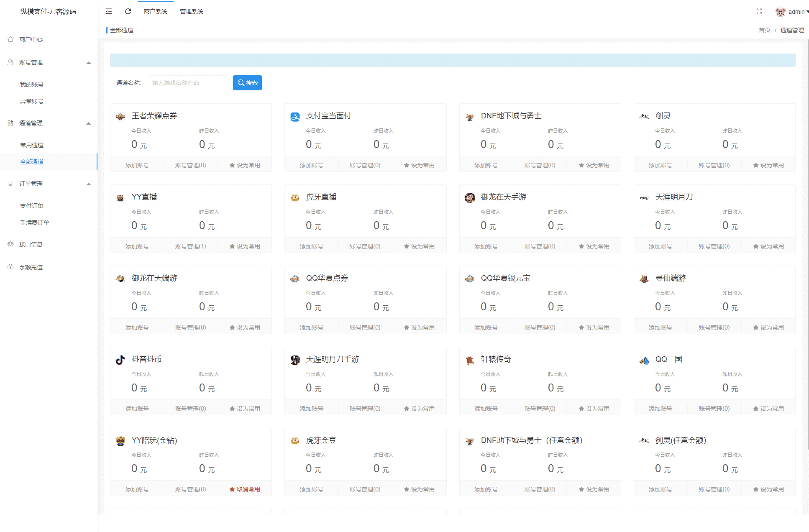Open the admin user dropdown

[796, 12]
